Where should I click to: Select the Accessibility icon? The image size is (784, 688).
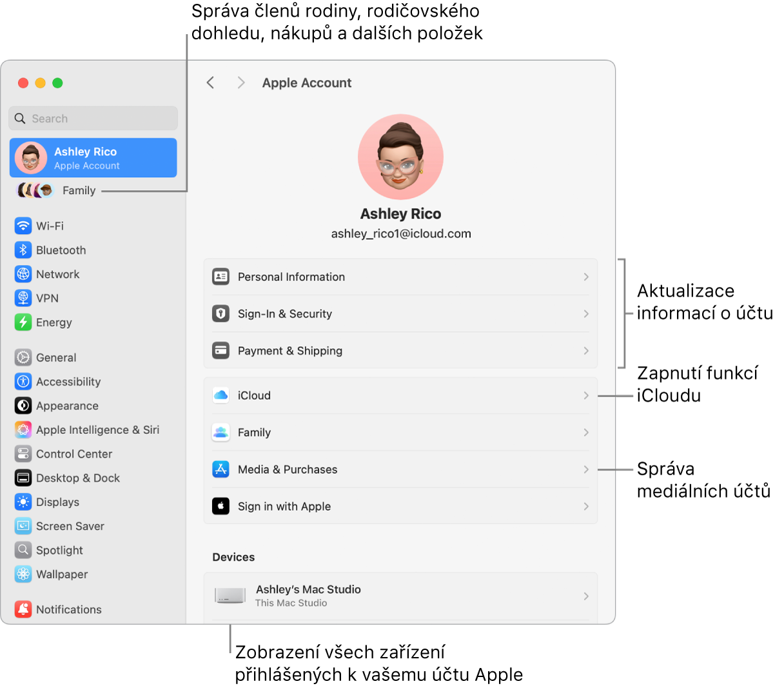click(x=23, y=382)
